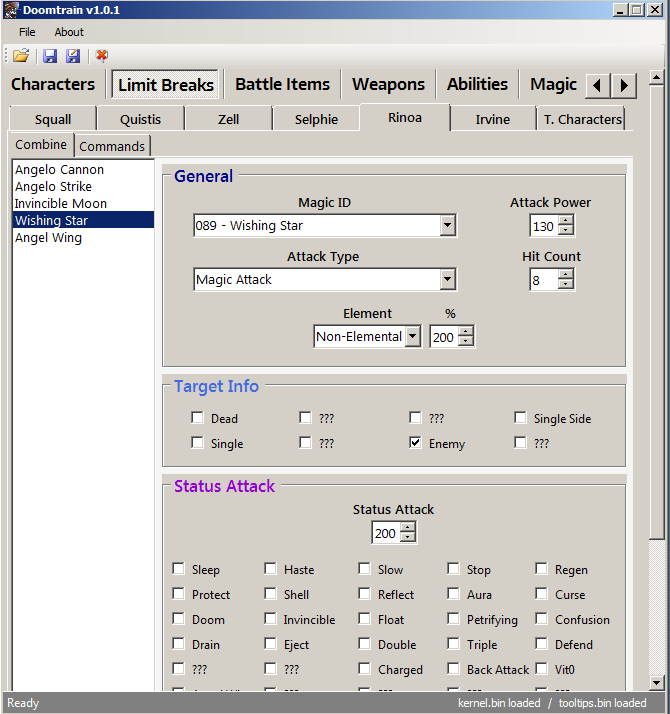Image resolution: width=670 pixels, height=714 pixels.
Task: Select the Limit Breaks tab
Action: coord(166,85)
